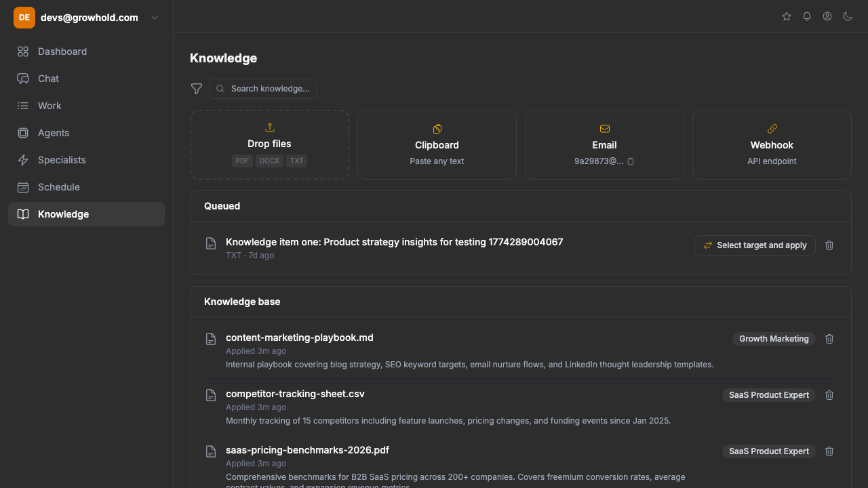Screen dimensions: 868x488
Task: Open the Schedule section
Action: [x=58, y=187]
